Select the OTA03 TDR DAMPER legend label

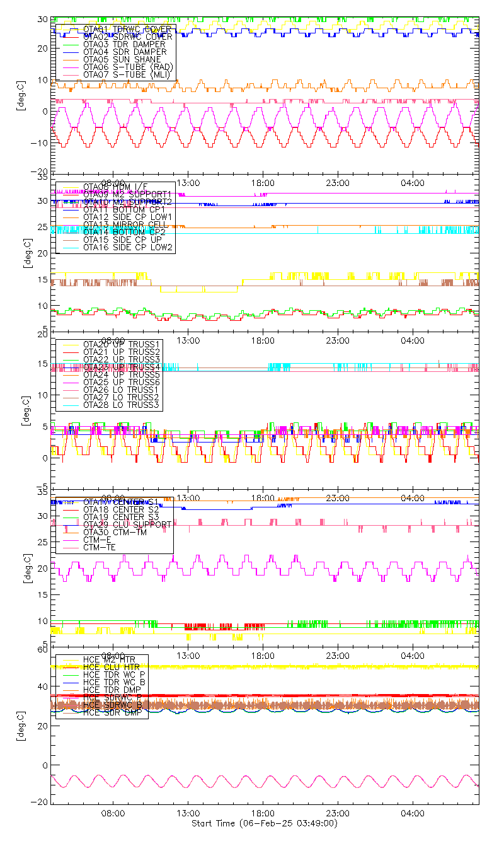click(x=125, y=44)
